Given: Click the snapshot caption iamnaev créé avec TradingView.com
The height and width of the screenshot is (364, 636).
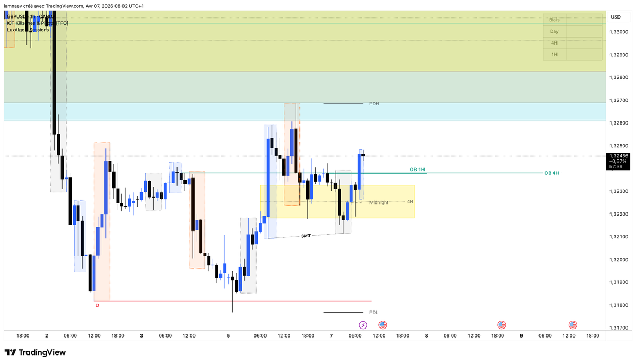Looking at the screenshot, I should pyautogui.click(x=43, y=6).
